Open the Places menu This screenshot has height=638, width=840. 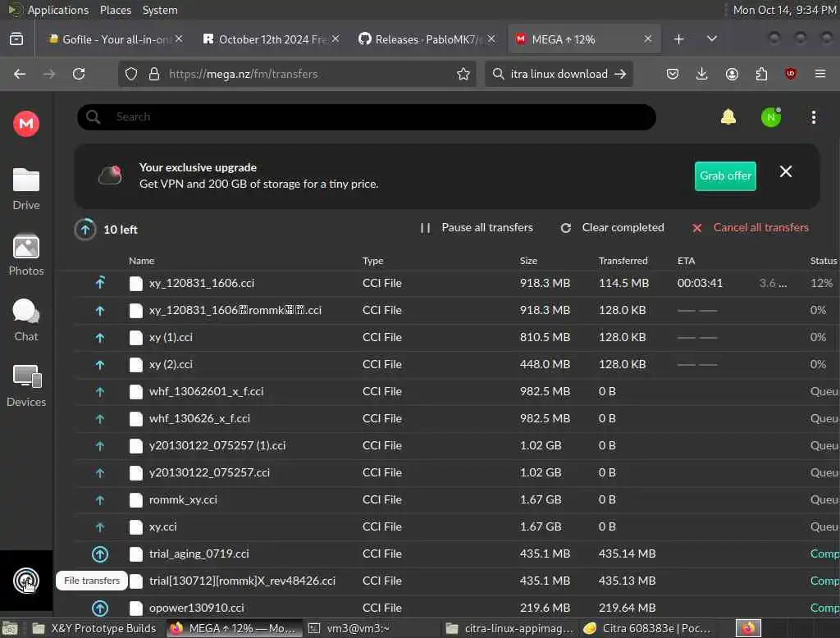click(115, 10)
